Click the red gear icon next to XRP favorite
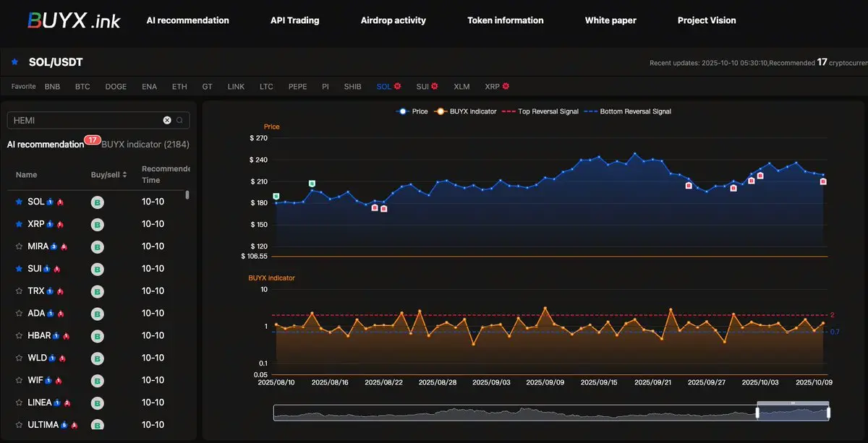 [506, 87]
